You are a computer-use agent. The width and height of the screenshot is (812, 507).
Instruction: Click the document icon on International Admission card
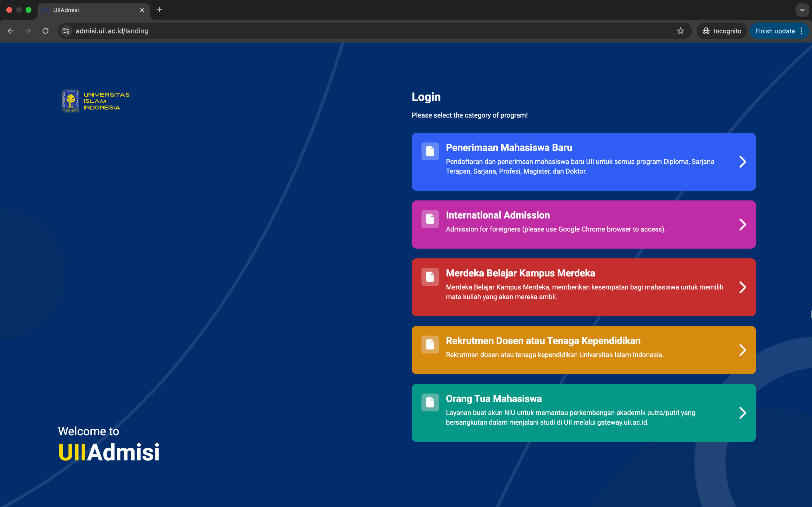click(x=430, y=219)
